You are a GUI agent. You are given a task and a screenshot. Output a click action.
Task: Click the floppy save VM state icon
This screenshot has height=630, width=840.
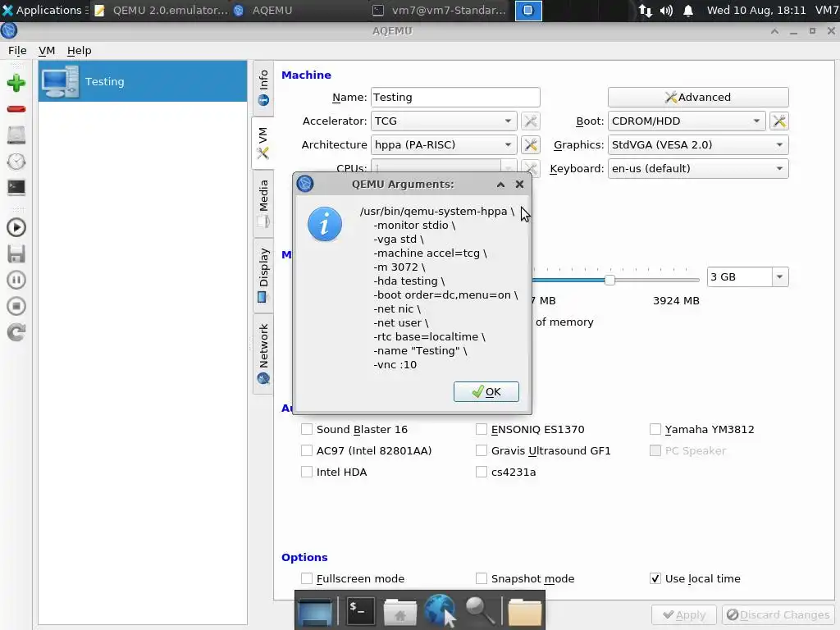coord(16,254)
